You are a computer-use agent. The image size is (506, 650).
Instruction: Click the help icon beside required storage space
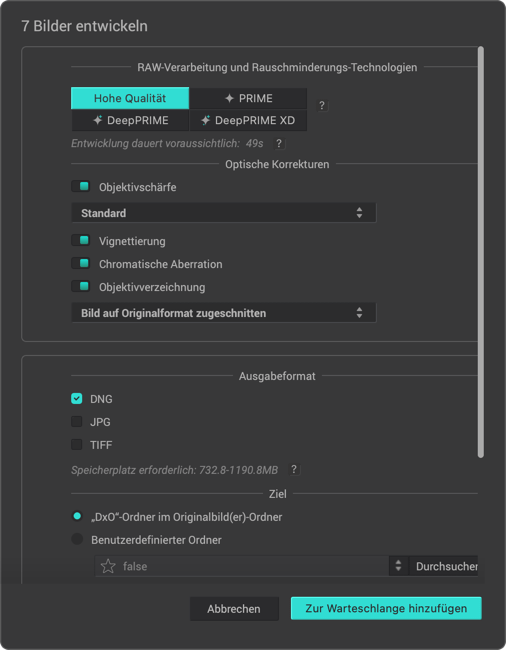(x=294, y=470)
